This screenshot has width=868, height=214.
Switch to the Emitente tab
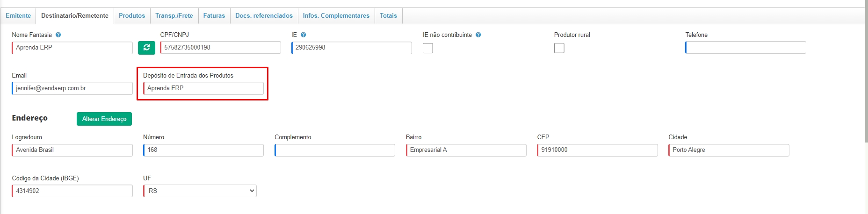18,16
